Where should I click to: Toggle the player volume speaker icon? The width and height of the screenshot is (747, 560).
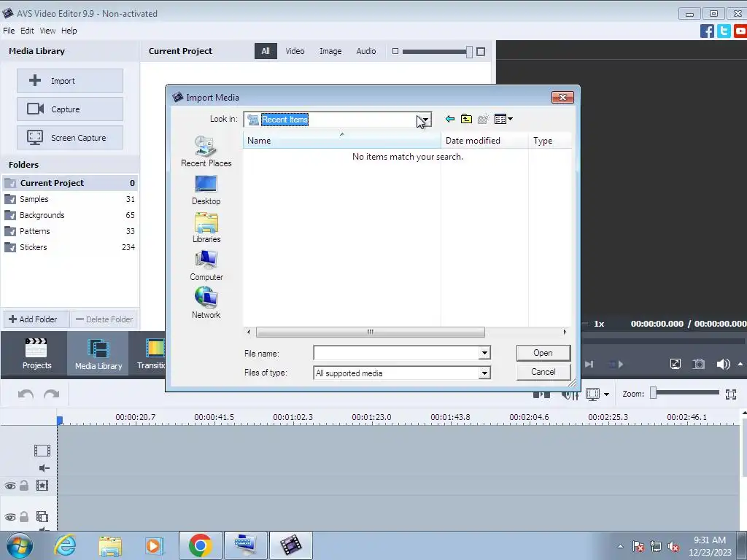pyautogui.click(x=723, y=365)
